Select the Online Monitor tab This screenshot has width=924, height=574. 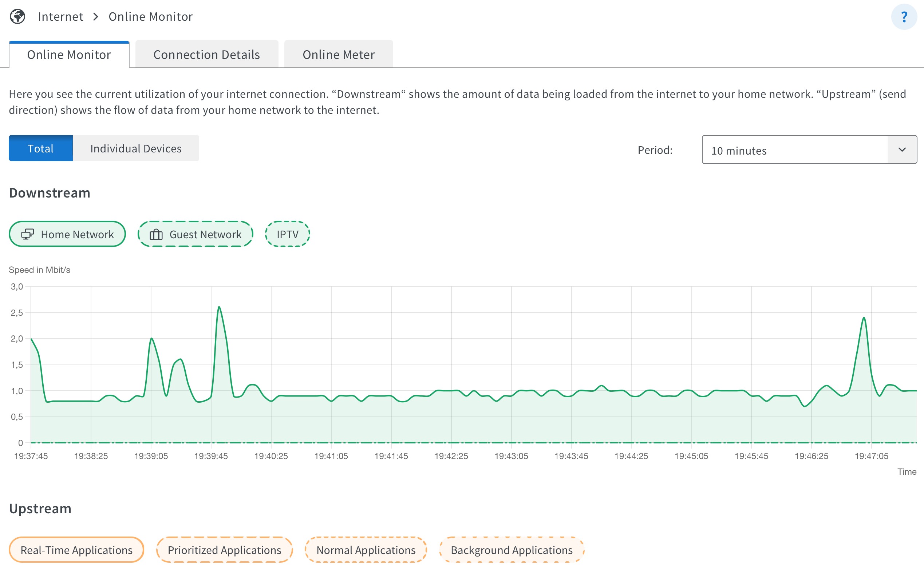tap(69, 55)
